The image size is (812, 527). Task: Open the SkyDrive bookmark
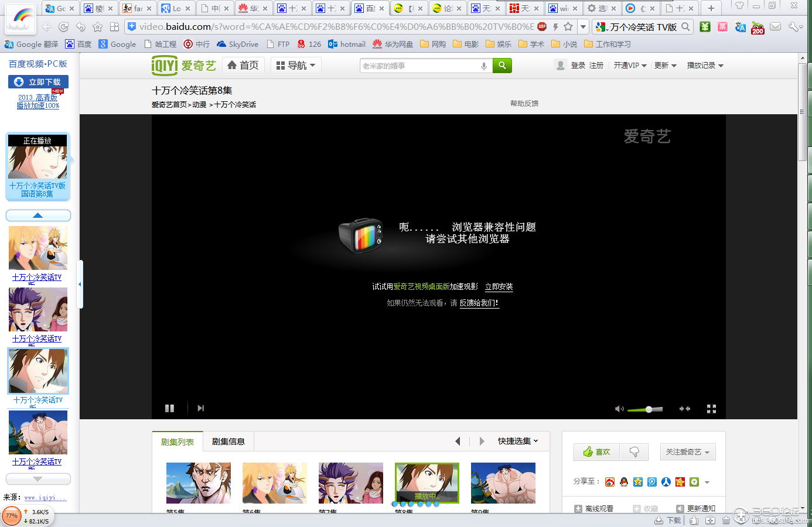(x=237, y=44)
